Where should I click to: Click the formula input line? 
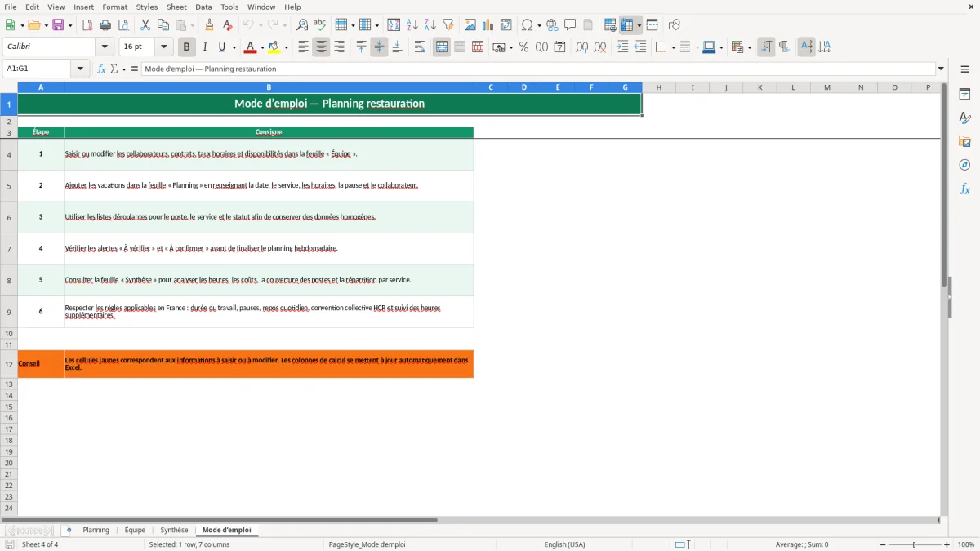click(x=538, y=69)
